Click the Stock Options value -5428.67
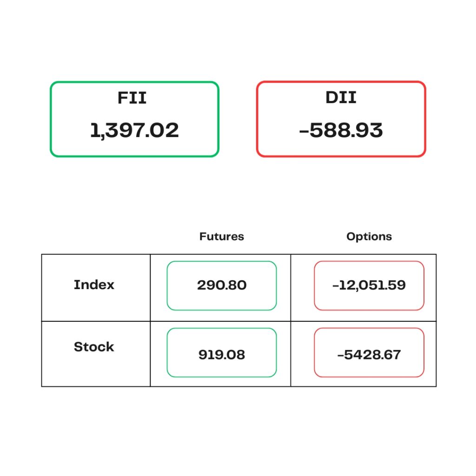This screenshot has width=476, height=476. (369, 355)
